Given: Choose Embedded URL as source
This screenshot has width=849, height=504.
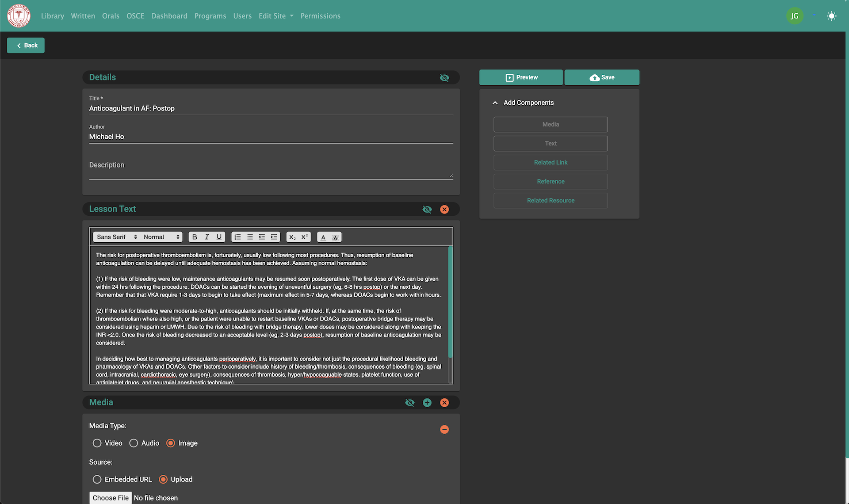Looking at the screenshot, I should [97, 479].
